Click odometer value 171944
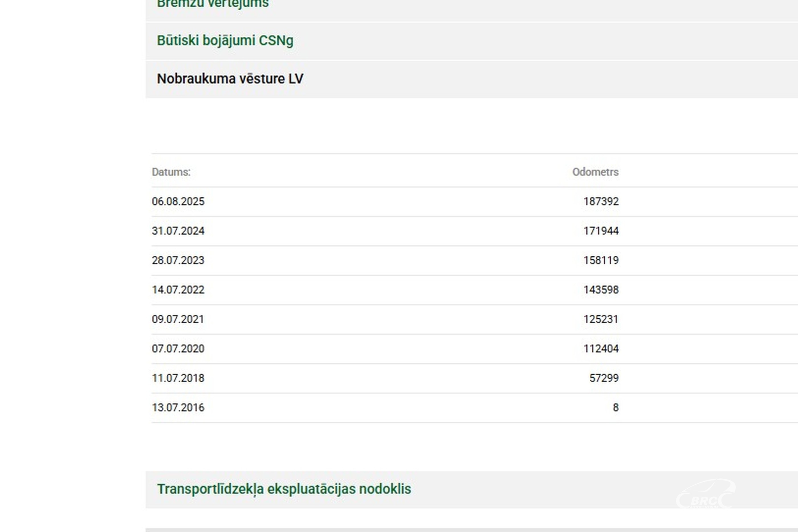The image size is (798, 532). pos(601,231)
